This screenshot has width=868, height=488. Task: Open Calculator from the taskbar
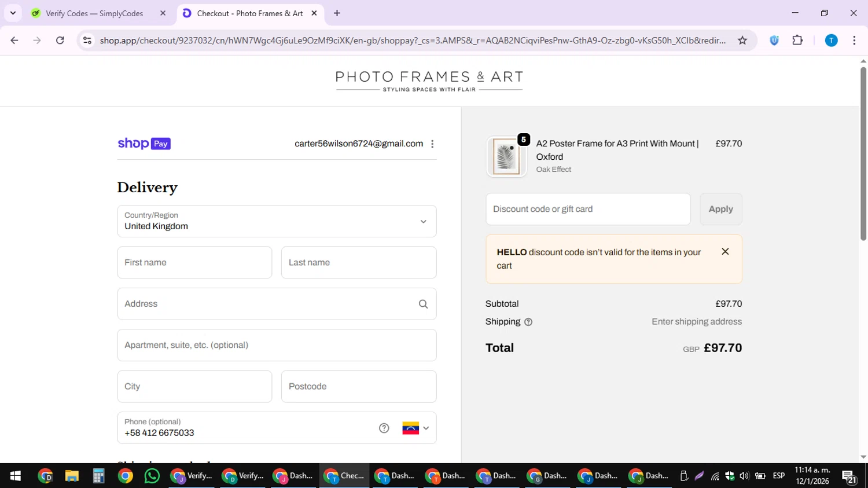tap(98, 476)
